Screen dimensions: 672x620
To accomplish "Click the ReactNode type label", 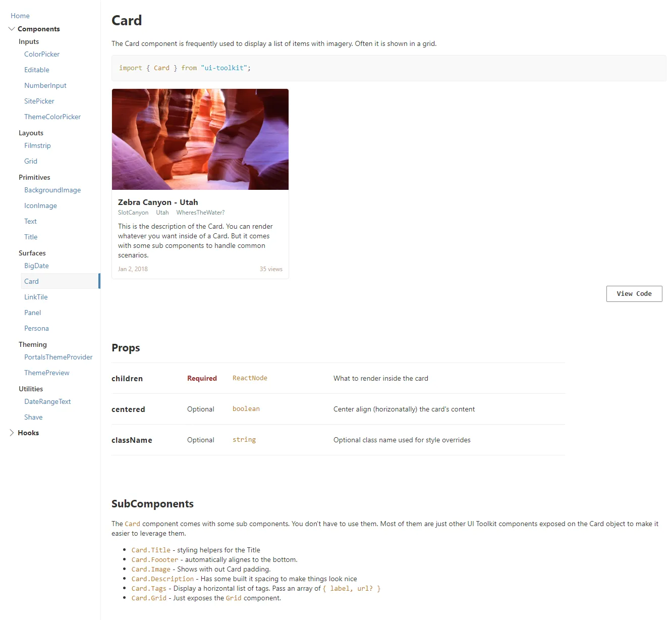I will click(250, 378).
